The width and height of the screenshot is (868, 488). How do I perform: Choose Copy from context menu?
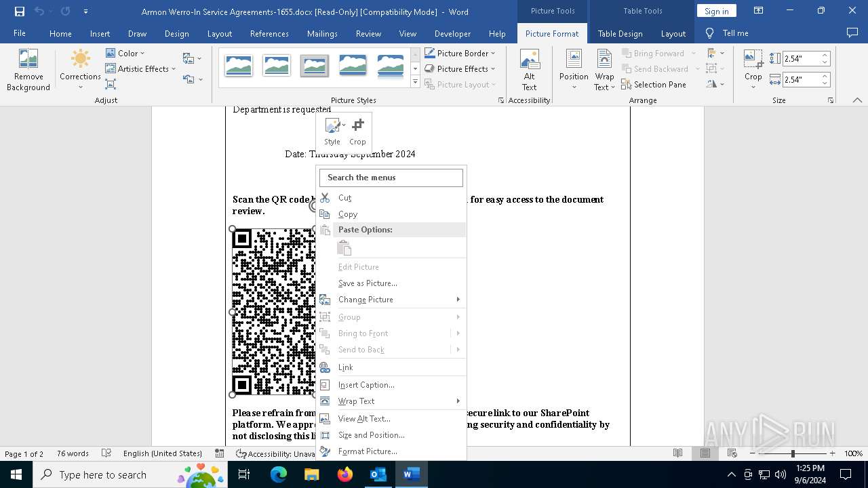[392, 214]
